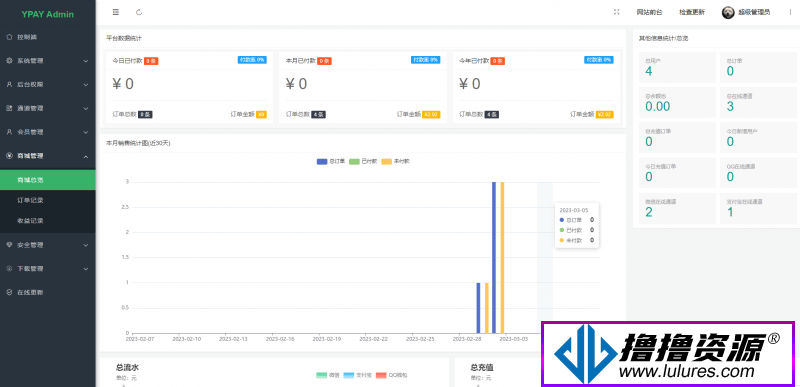Viewport: 800px width, 387px height.
Task: Click the 平台数据统计 heading
Action: [124, 38]
